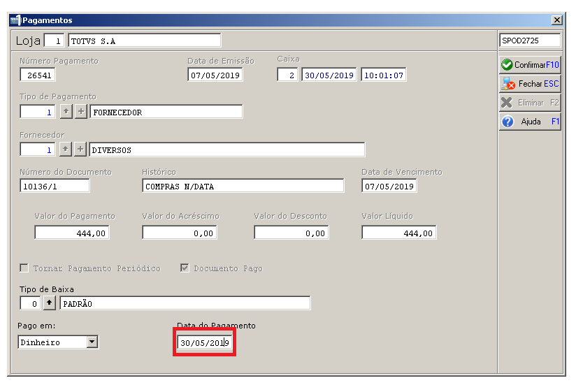Click the question mark icon on Ajuda

pos(508,122)
